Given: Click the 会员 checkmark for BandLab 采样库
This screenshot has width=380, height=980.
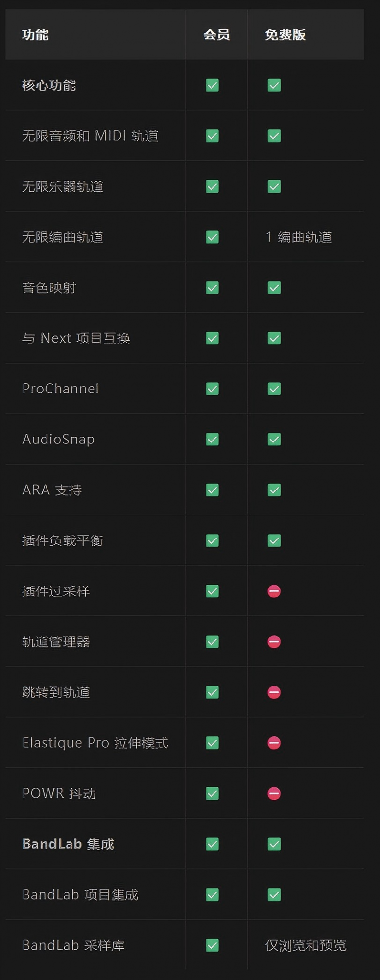Looking at the screenshot, I should [x=212, y=945].
